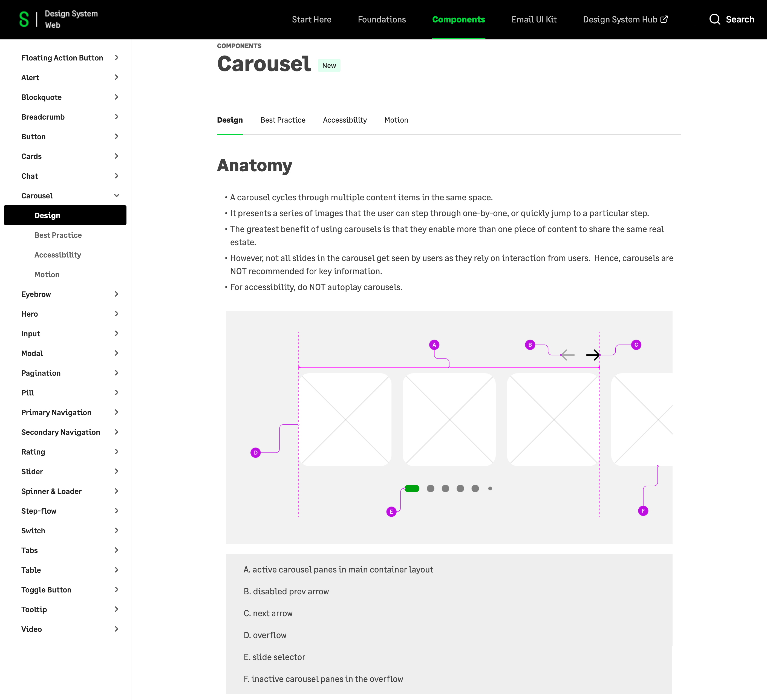Viewport: 767px width, 700px height.
Task: Expand the Blockquote chevron
Action: [116, 97]
